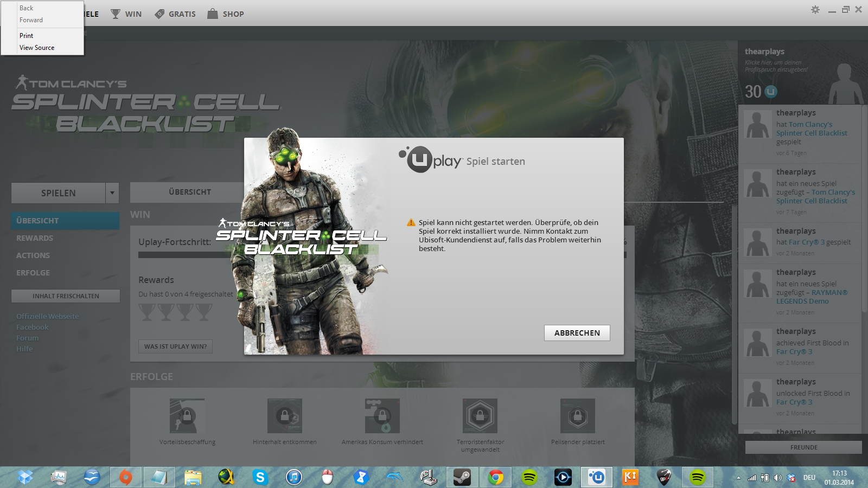Click the avatar of the vor 6 Tagen entry
Viewport: 868px width, 488px height.
pyautogui.click(x=758, y=124)
